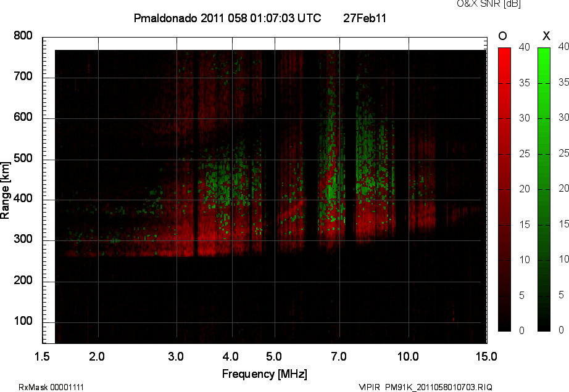
Task: Click the frequency tick label "1.5"
Action: (42, 356)
